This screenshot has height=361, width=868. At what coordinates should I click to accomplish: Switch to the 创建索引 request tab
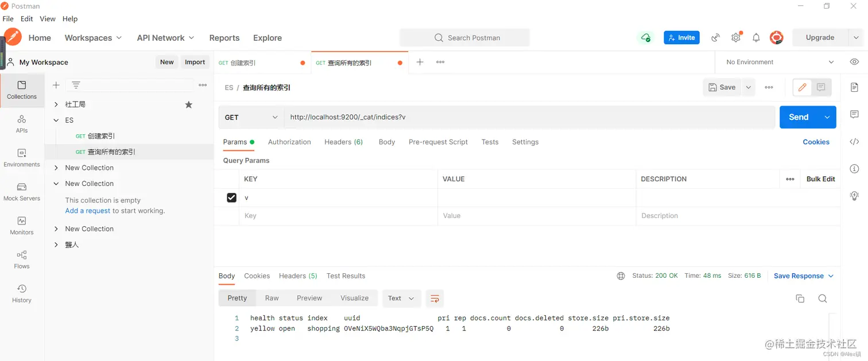[262, 63]
